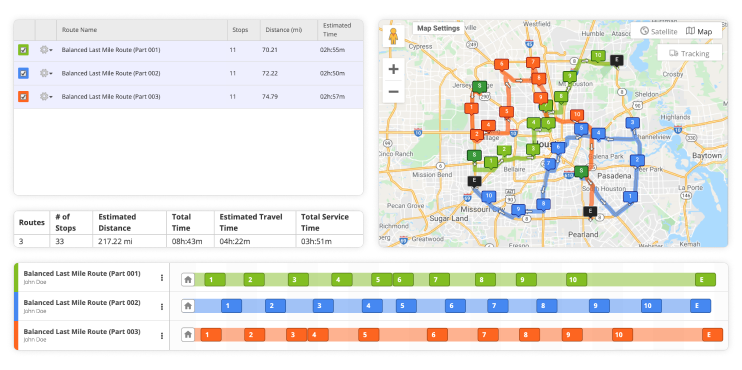
Task: Click home icon on green Part 001 timeline
Action: pos(188,280)
